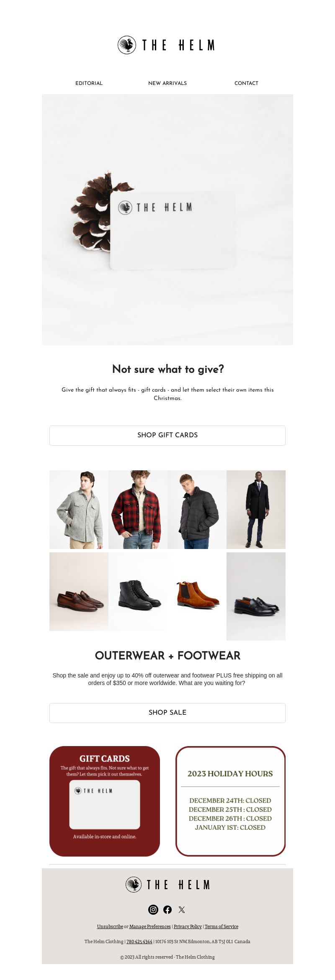Open the Editorial menu item
This screenshot has width=335, height=980.
[x=89, y=83]
